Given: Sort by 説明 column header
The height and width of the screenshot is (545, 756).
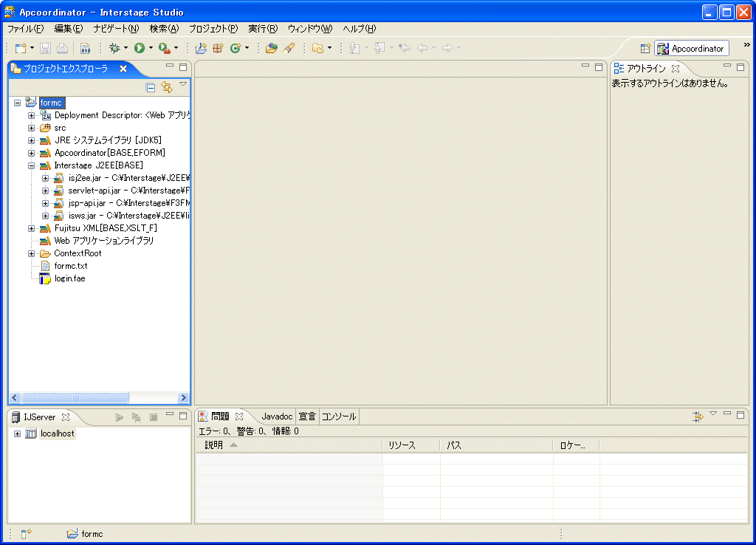Looking at the screenshot, I should (x=289, y=445).
